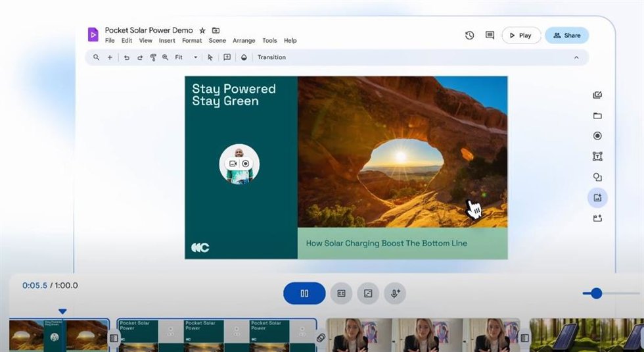Click the redo arrow in toolbar
644x352 pixels.
click(140, 58)
